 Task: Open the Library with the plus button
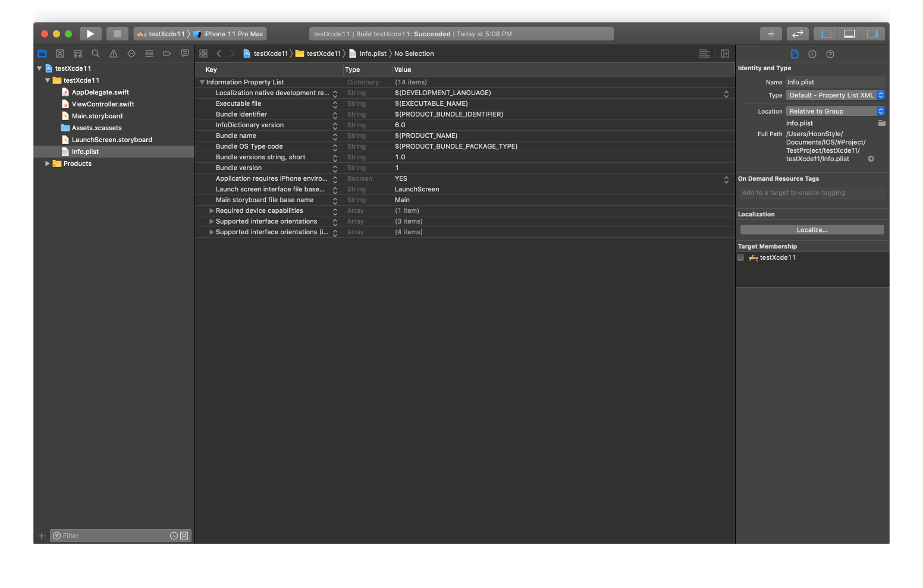[x=771, y=34]
